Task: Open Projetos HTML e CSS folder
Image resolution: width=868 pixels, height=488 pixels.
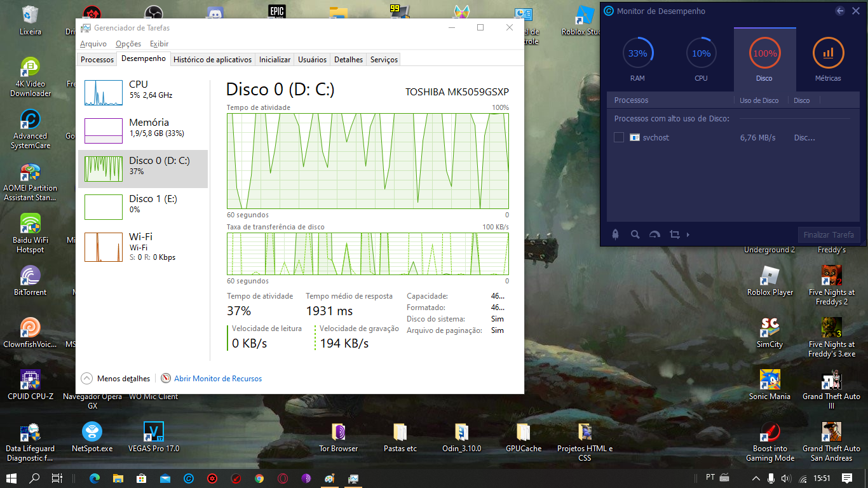Action: point(585,442)
